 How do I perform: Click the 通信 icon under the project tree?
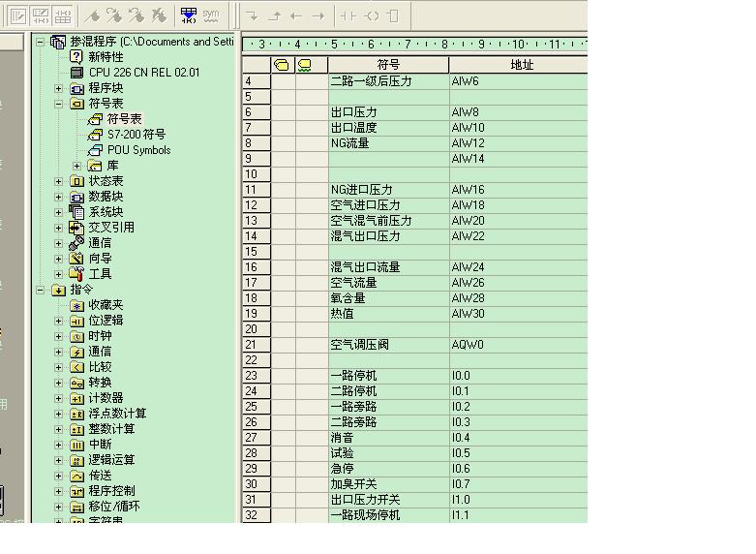click(x=77, y=243)
